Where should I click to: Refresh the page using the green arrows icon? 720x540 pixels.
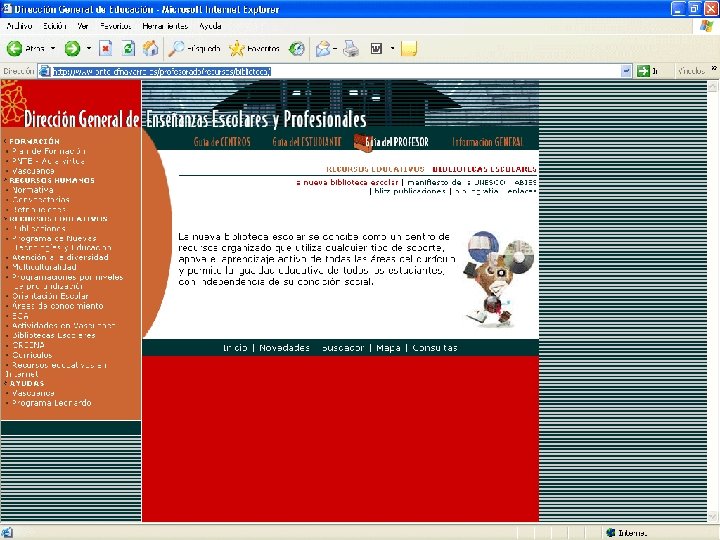(129, 48)
